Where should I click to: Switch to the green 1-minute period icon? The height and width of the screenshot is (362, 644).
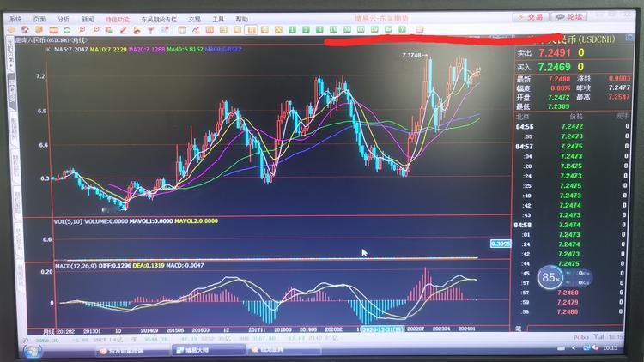click(x=292, y=29)
